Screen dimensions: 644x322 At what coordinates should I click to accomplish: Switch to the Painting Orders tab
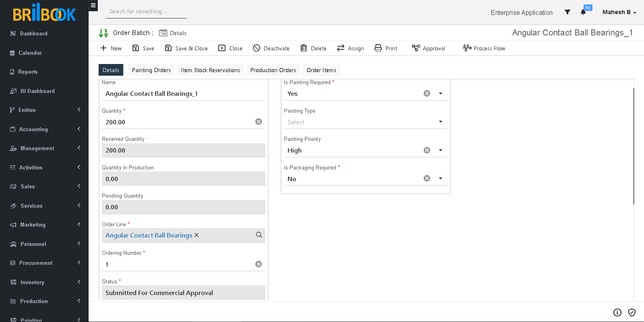tap(151, 70)
